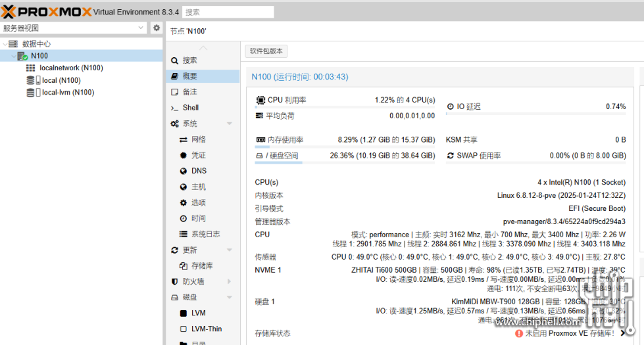
Task: Click the notes icon beside 备注
Action: (x=174, y=92)
